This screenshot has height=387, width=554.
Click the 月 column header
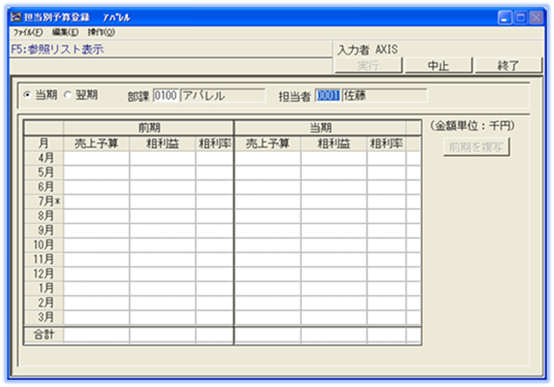point(43,143)
